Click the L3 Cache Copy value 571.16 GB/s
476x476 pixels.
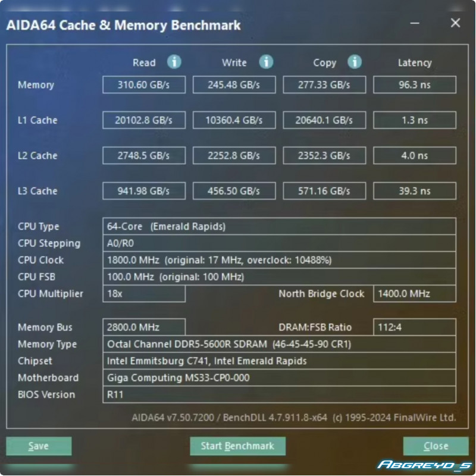pos(324,191)
